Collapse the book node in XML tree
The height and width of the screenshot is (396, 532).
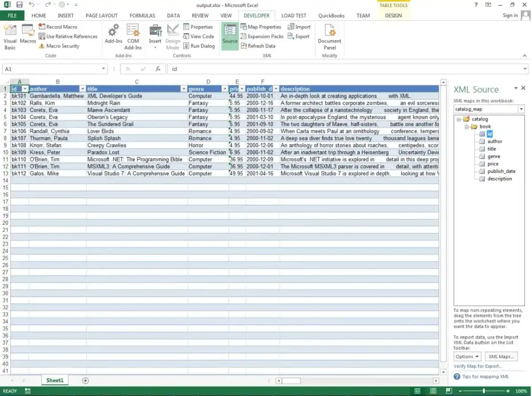(466, 127)
